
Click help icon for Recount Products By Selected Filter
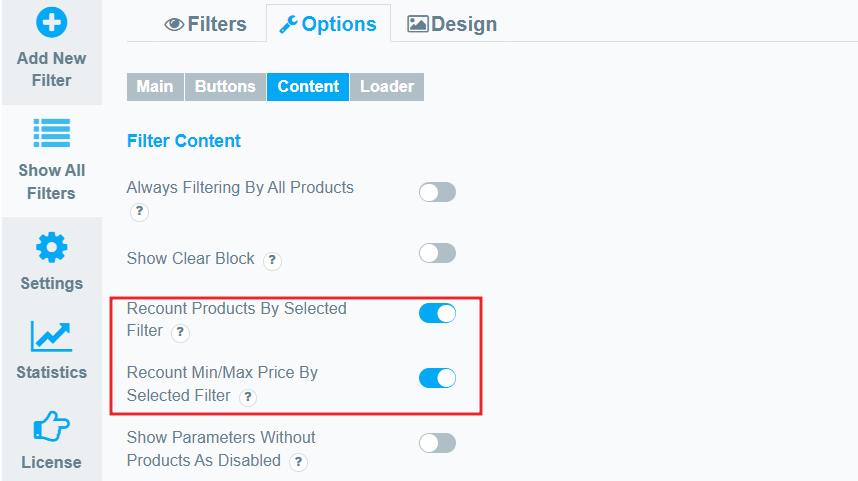coord(180,332)
